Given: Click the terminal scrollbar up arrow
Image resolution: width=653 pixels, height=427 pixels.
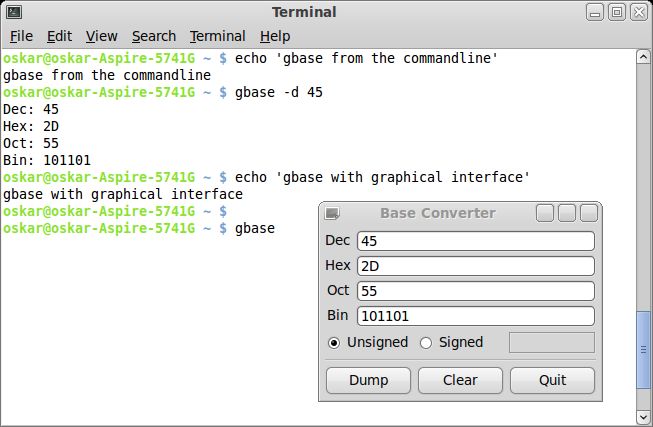Looking at the screenshot, I should (643, 56).
